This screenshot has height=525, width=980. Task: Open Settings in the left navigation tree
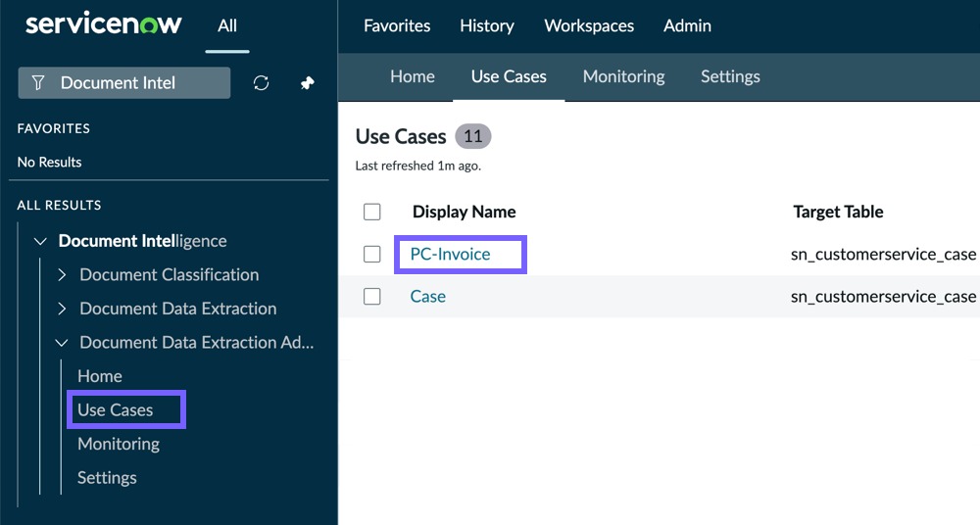(x=107, y=478)
